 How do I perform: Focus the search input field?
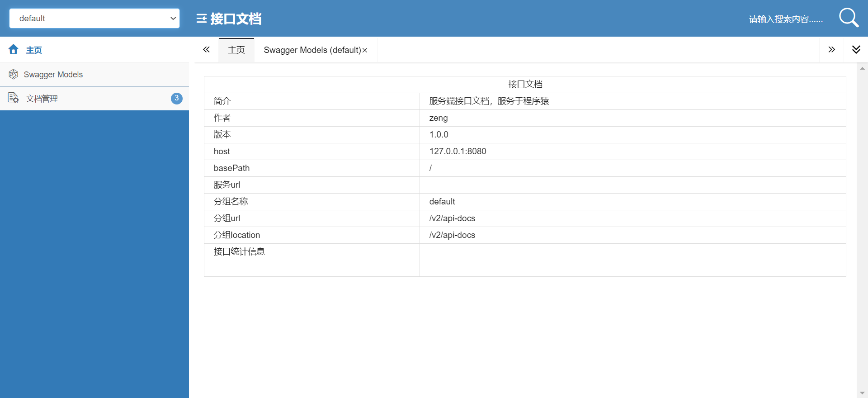[x=786, y=19]
